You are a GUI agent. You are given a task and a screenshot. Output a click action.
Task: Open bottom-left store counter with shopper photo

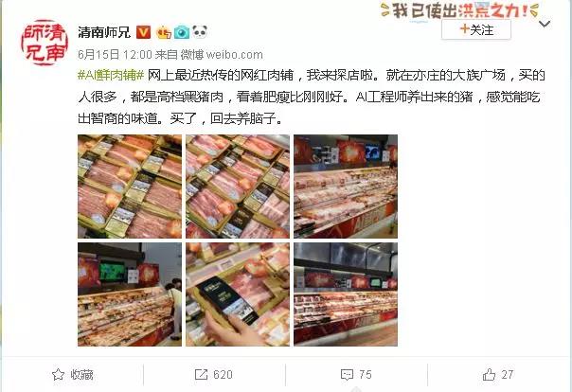pos(130,294)
